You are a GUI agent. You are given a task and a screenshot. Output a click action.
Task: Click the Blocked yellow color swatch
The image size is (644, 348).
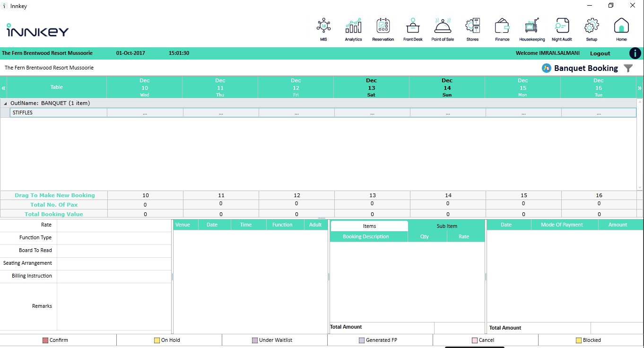tap(578, 340)
